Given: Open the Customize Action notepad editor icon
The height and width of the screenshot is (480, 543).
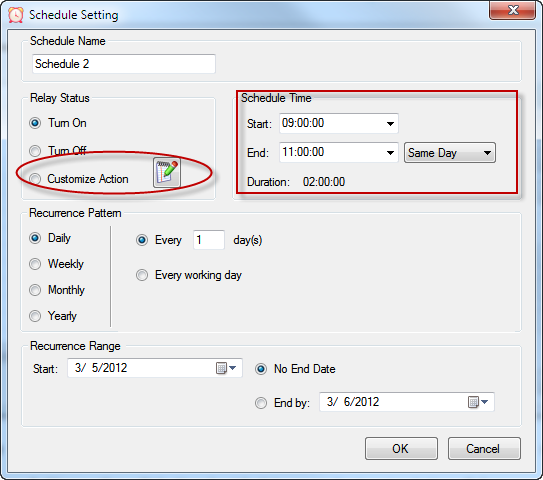Looking at the screenshot, I should 167,172.
